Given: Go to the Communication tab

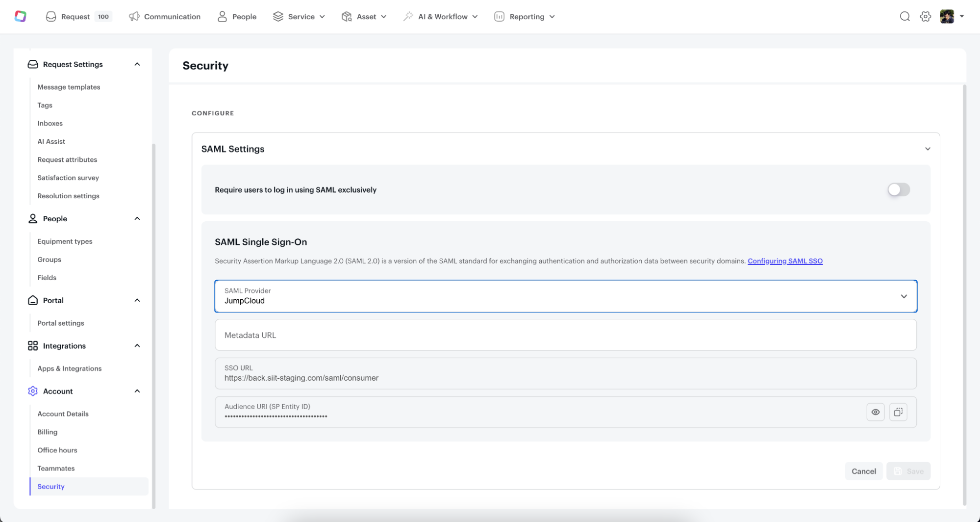Looking at the screenshot, I should click(x=165, y=17).
